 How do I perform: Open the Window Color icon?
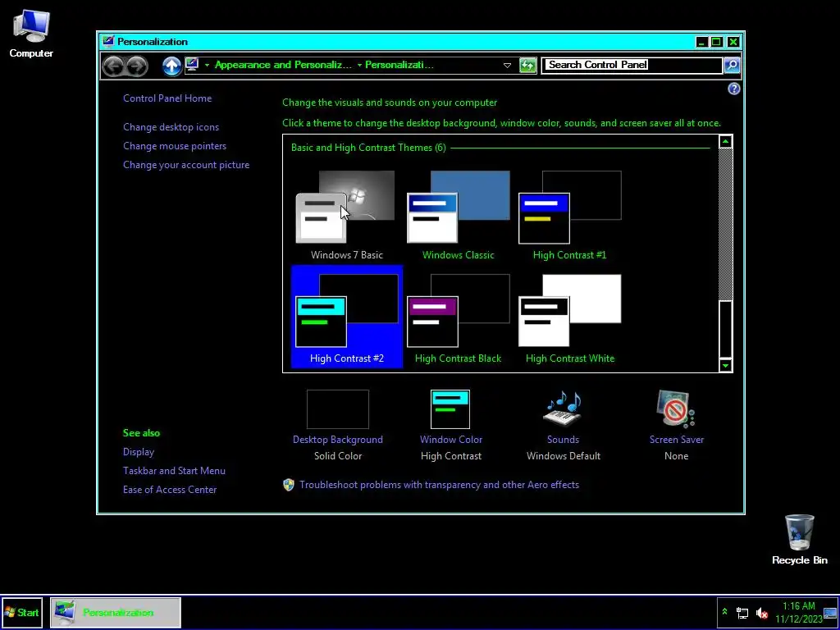450,409
